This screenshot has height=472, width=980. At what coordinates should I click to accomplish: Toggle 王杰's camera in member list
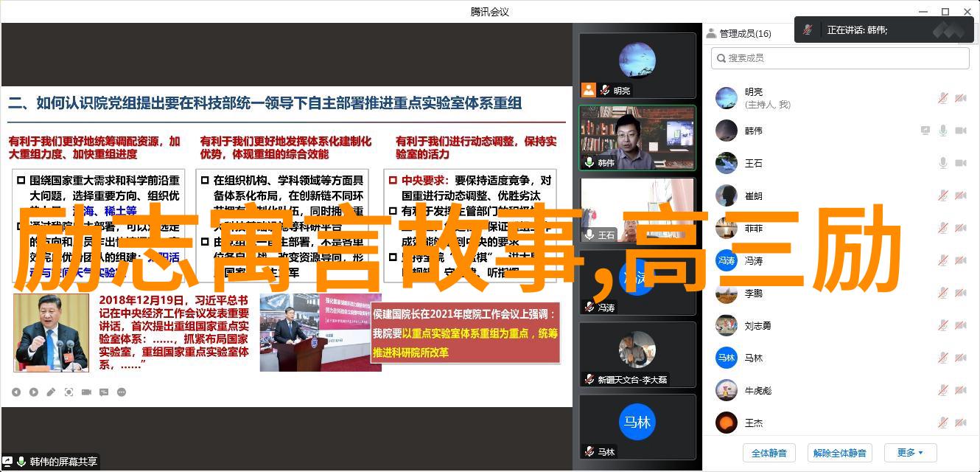tap(961, 423)
